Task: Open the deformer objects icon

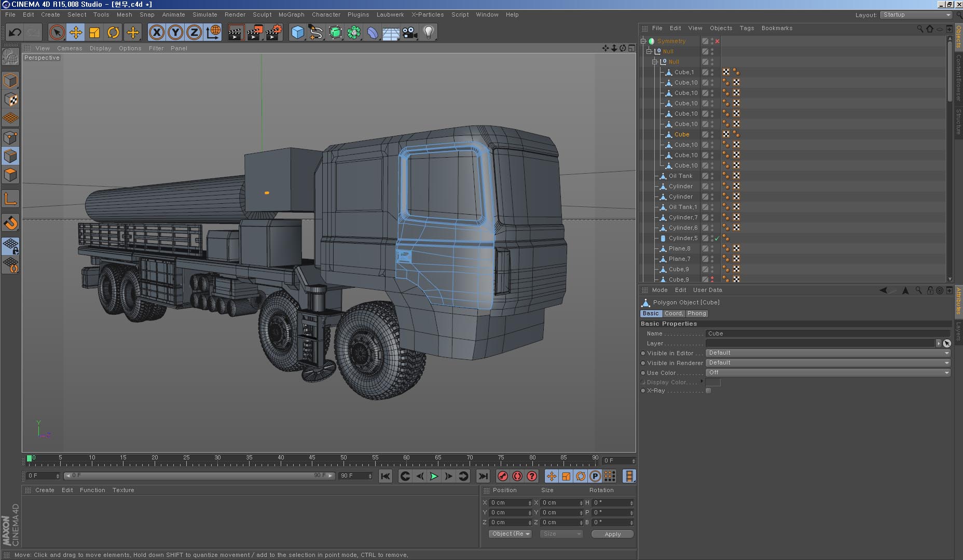Action: pos(373,33)
